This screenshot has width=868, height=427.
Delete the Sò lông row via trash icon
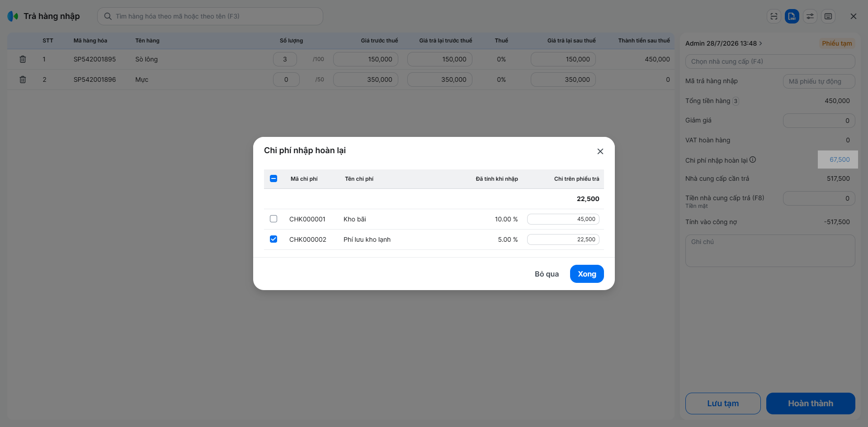pos(23,59)
